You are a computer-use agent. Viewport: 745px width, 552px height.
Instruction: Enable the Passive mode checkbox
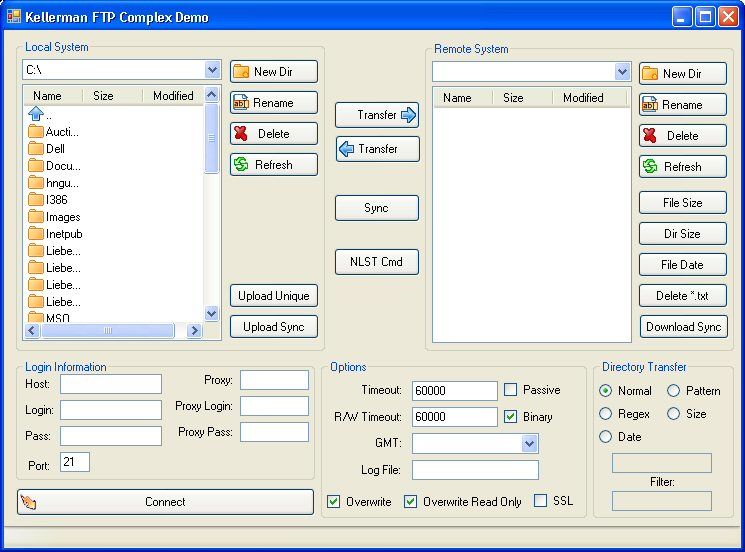[511, 390]
